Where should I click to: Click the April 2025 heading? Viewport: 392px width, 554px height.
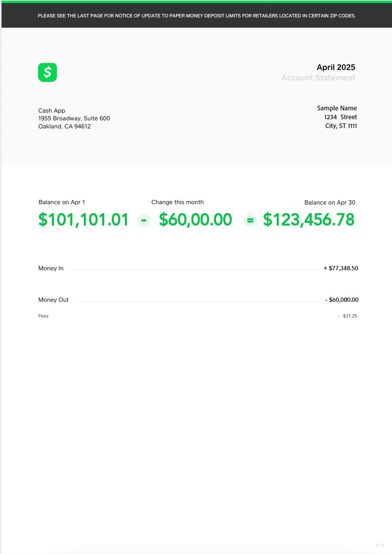click(336, 67)
